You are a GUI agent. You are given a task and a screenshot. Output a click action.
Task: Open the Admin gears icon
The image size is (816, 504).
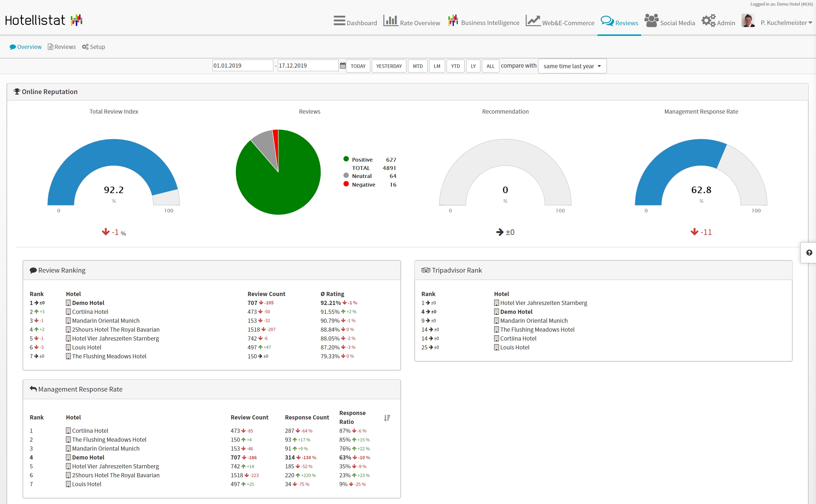[x=708, y=21]
